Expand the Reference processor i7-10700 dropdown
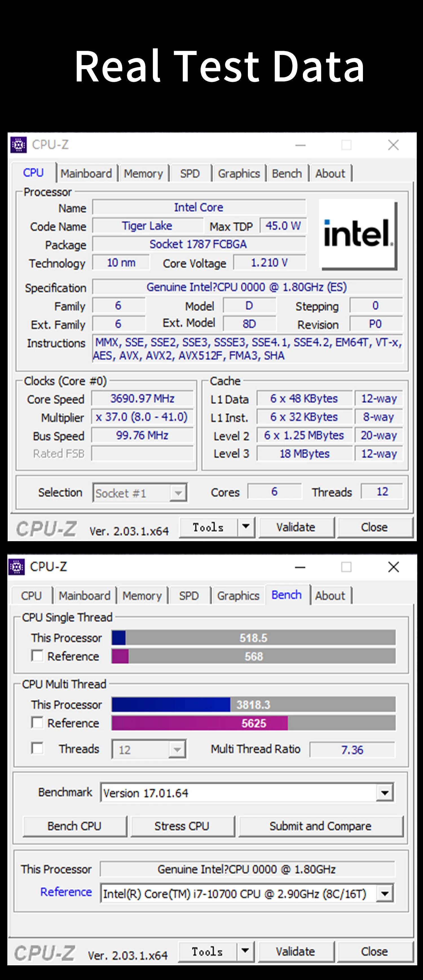Screen dimensions: 423x980 click(x=385, y=893)
